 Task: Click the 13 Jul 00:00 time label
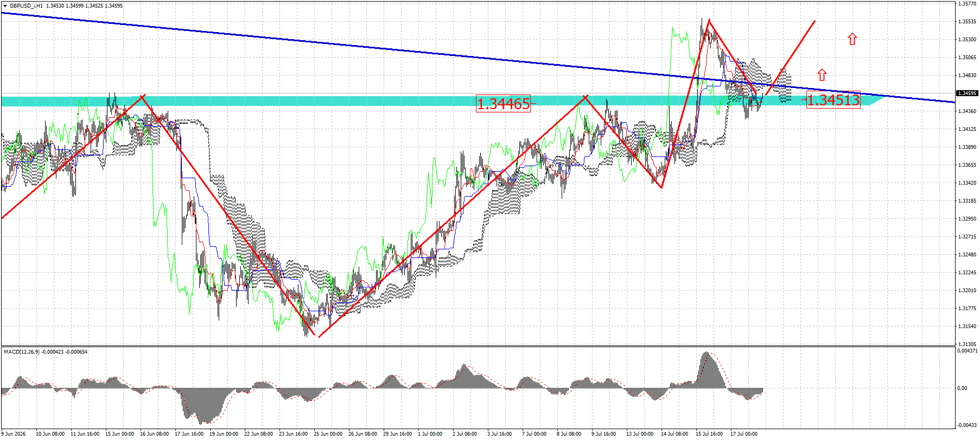coord(640,434)
